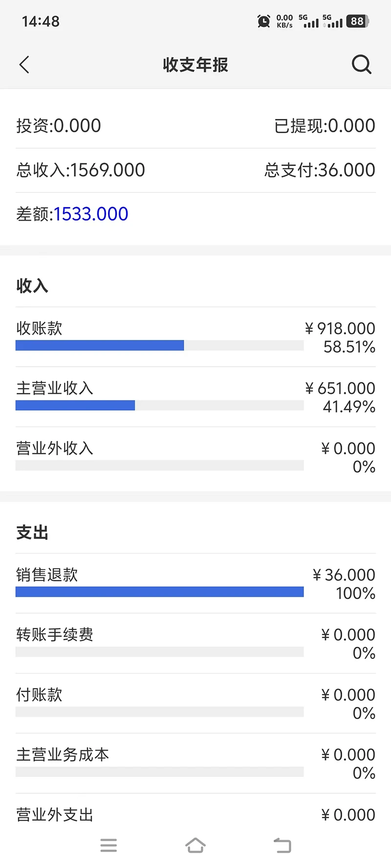This screenshot has height=868, width=391.
Task: Tap the alarm clock status icon
Action: point(263,21)
